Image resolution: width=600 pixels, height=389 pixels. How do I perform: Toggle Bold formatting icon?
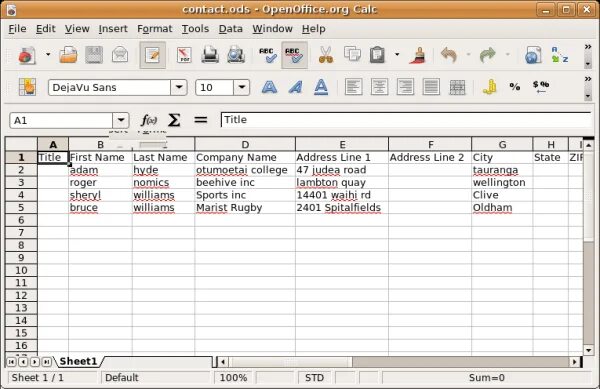point(269,87)
